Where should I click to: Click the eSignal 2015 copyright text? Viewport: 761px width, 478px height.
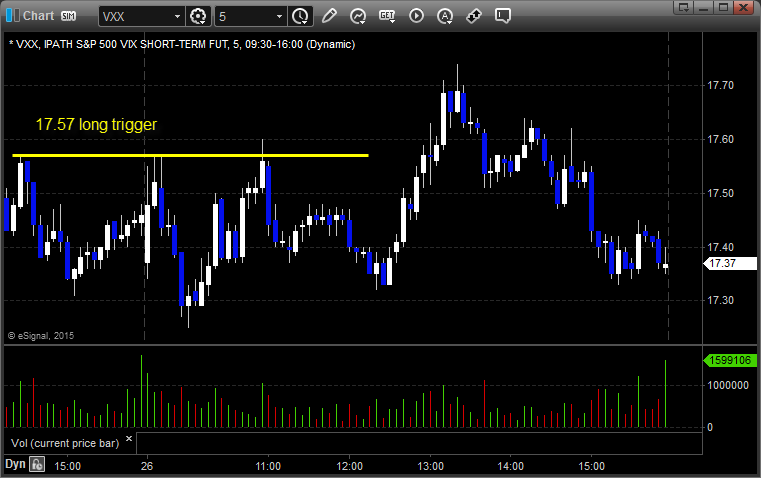41,336
